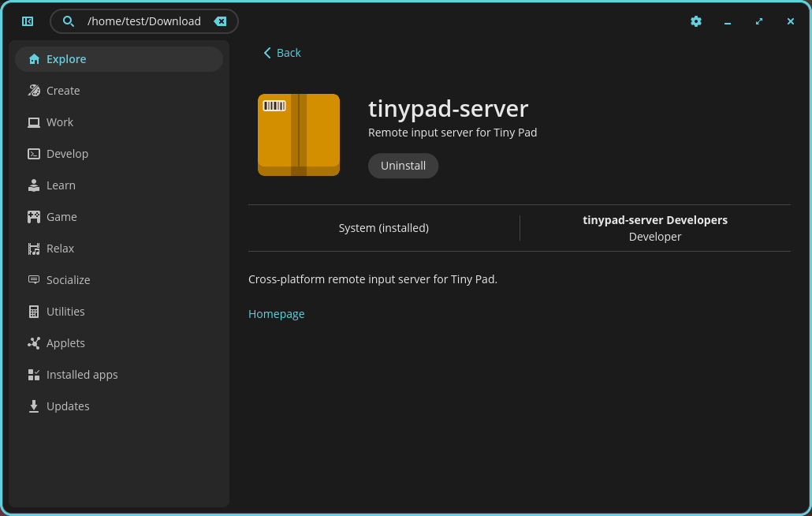Image resolution: width=812 pixels, height=516 pixels.
Task: Open the Relax category
Action: coord(119,249)
